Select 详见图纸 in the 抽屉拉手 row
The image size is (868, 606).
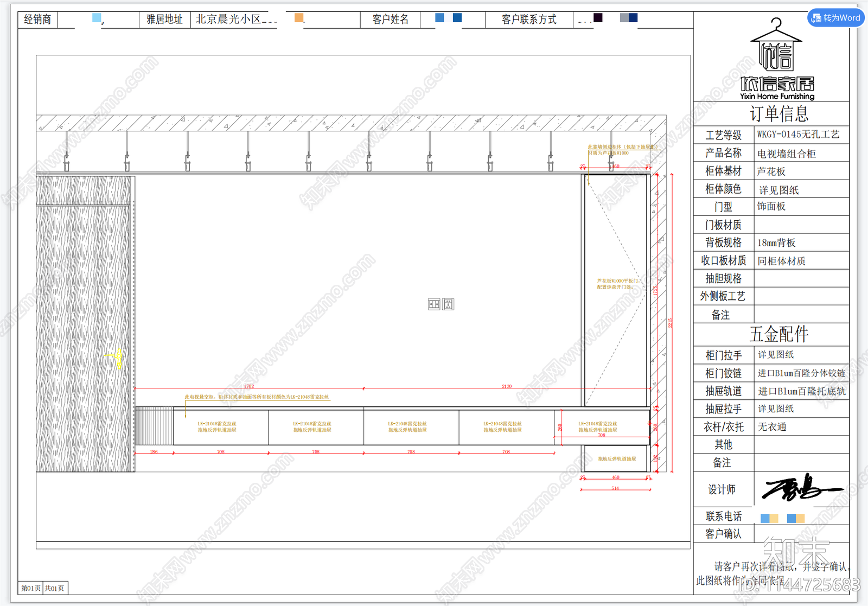[776, 409]
